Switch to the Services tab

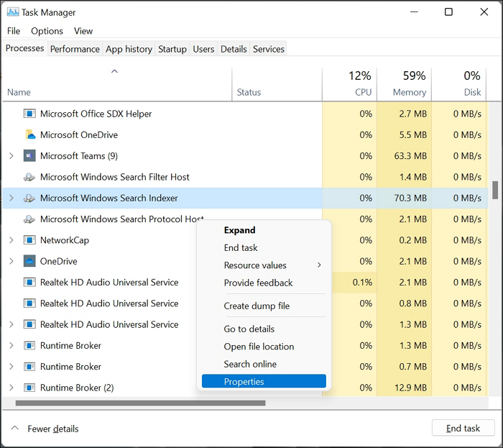coord(269,49)
